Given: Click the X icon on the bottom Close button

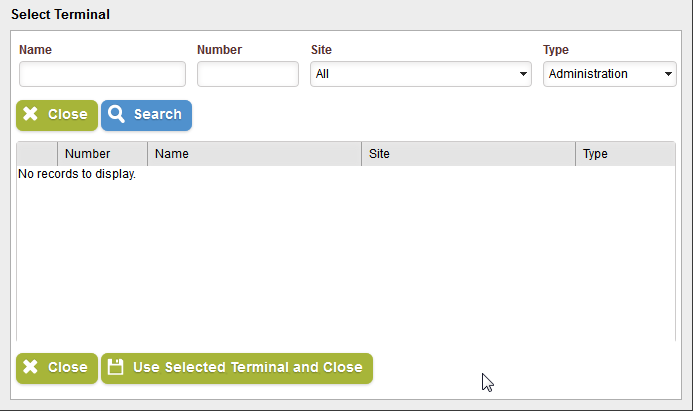Looking at the screenshot, I should point(31,367).
